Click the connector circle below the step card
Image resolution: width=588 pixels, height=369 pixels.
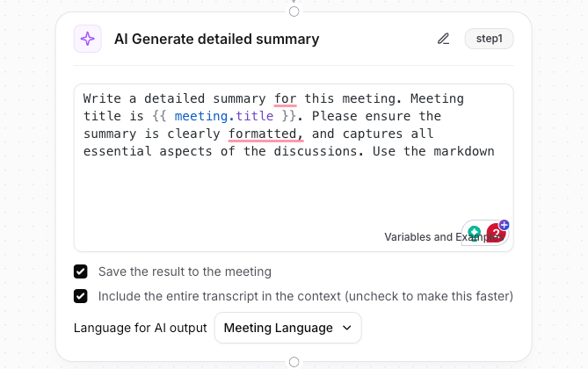click(x=294, y=362)
